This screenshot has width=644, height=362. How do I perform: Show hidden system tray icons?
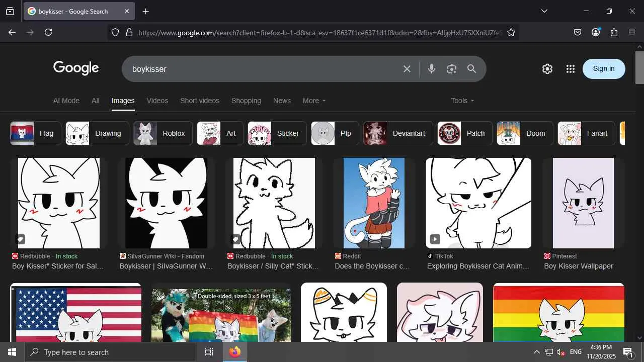[x=536, y=352]
